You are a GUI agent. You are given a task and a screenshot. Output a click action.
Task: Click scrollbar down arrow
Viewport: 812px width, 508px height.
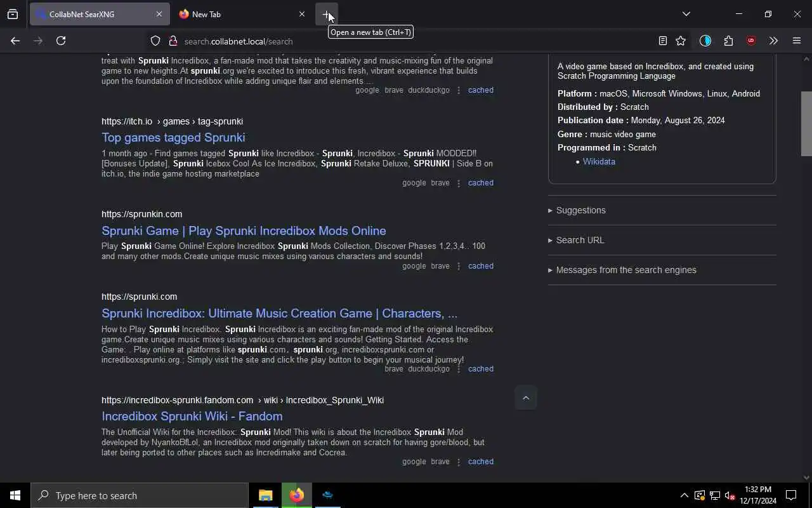point(806,478)
